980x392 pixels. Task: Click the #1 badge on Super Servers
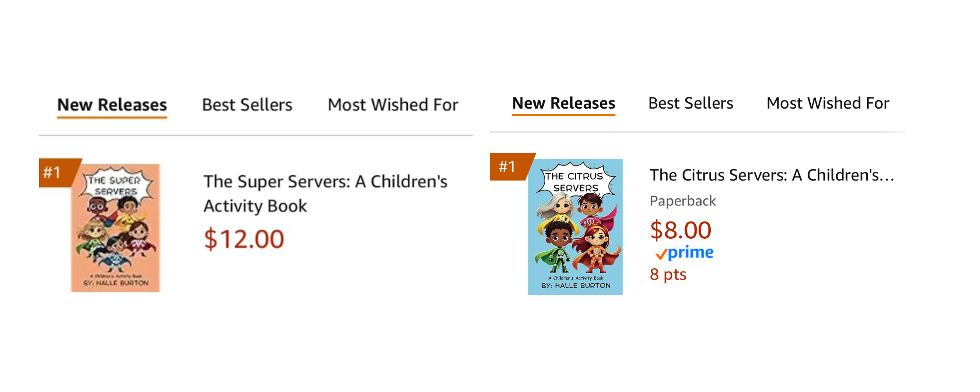[57, 172]
